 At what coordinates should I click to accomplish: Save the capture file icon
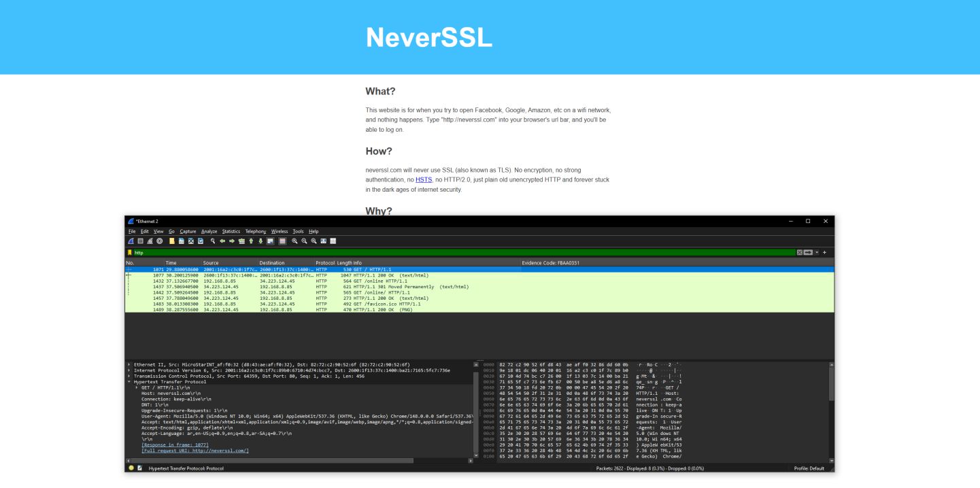(182, 241)
